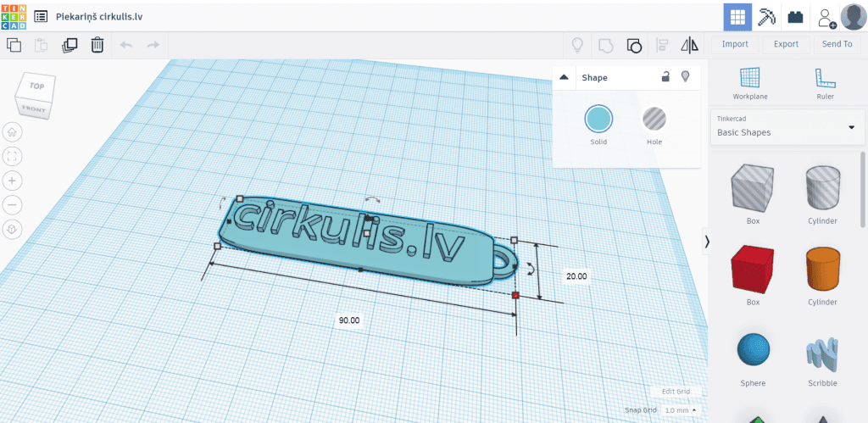Click the Send To button
868x423 pixels.
(837, 44)
